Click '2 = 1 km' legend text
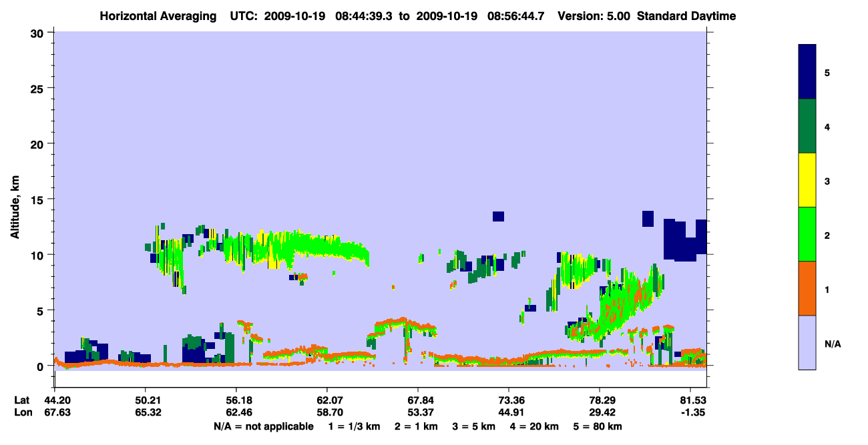The image size is (868, 445). [415, 426]
